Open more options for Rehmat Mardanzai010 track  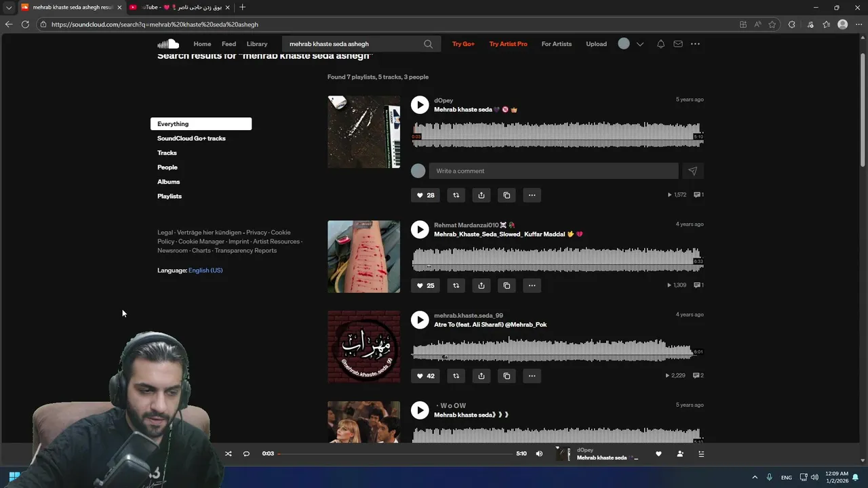(x=532, y=285)
